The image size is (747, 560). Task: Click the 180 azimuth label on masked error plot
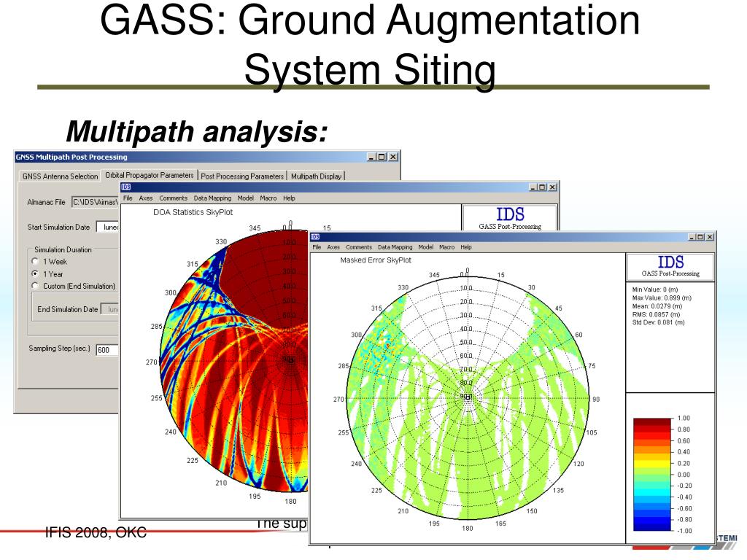pyautogui.click(x=468, y=528)
